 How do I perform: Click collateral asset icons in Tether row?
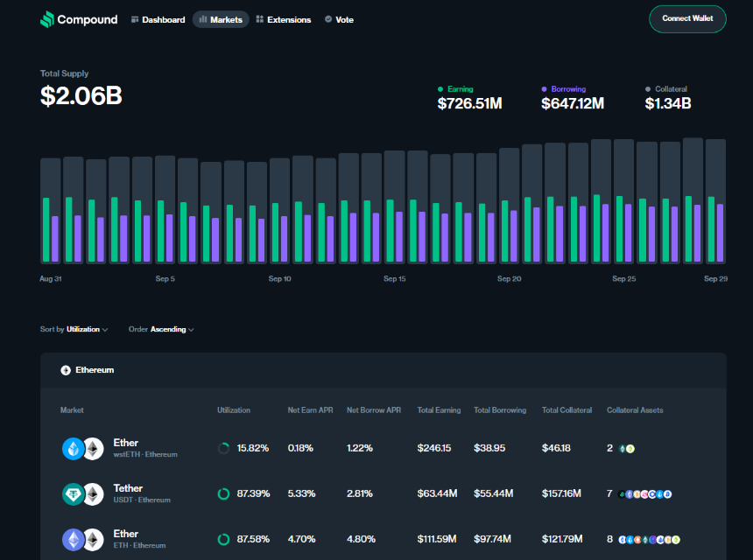pyautogui.click(x=645, y=494)
